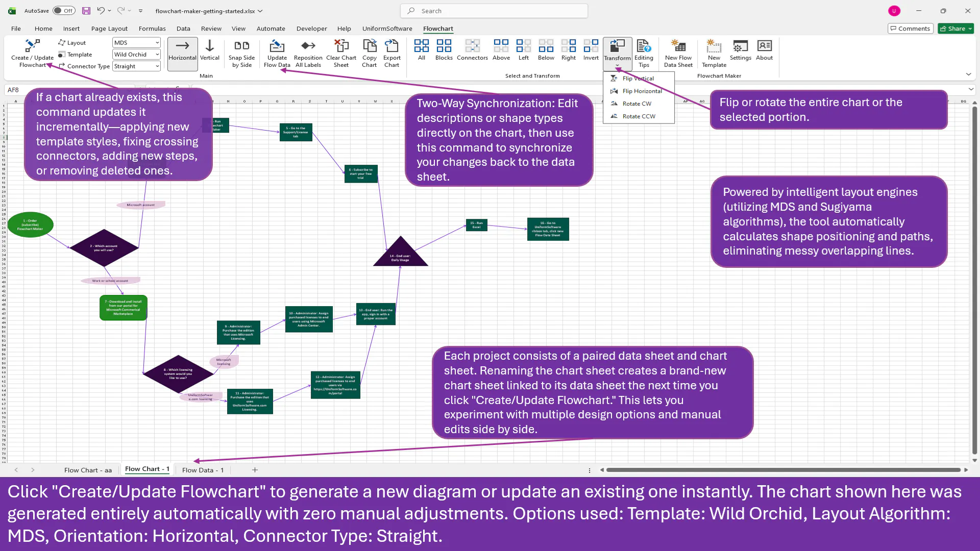Click the Save icon in title bar
This screenshot has height=551, width=980.
[x=86, y=11]
